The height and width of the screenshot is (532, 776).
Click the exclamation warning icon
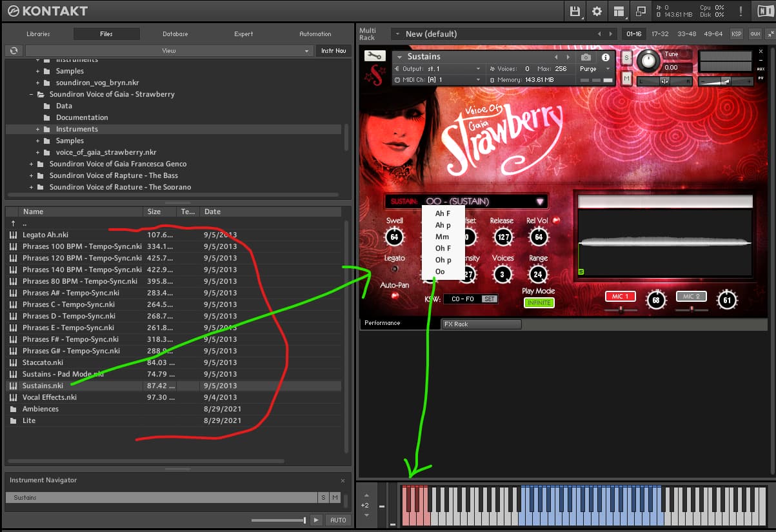coord(741,11)
